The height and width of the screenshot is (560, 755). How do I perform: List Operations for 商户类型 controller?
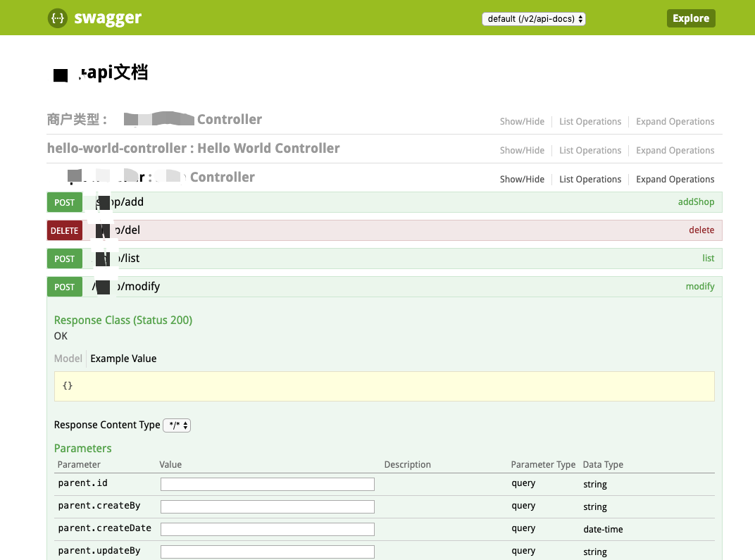pos(590,121)
